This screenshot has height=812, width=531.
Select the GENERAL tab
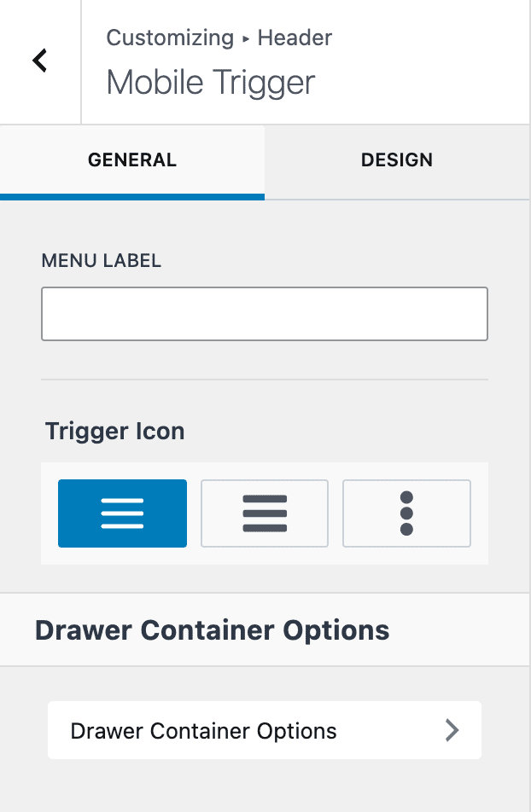pyautogui.click(x=132, y=160)
